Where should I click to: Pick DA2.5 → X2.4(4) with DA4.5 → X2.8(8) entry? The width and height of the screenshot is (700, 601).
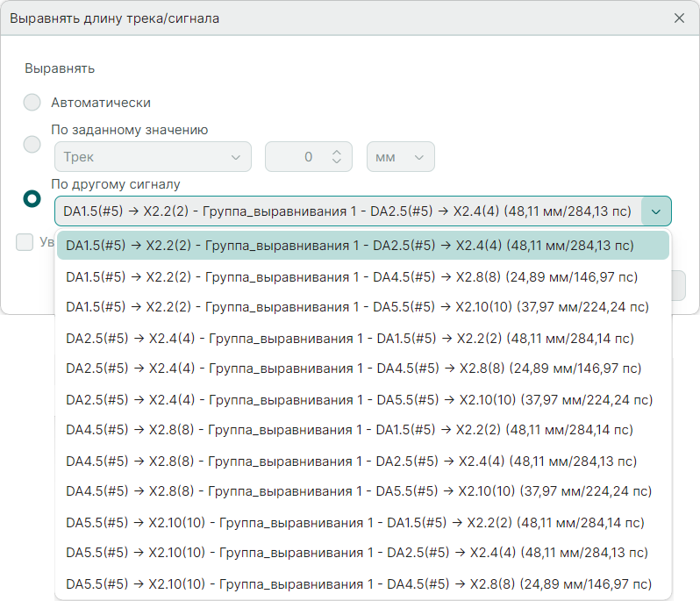pyautogui.click(x=353, y=369)
